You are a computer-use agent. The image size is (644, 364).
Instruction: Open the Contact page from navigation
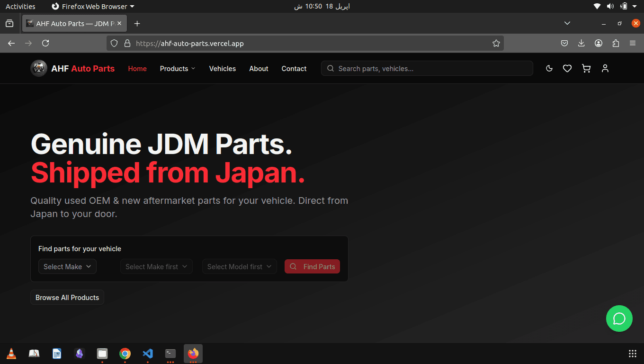[x=294, y=68]
